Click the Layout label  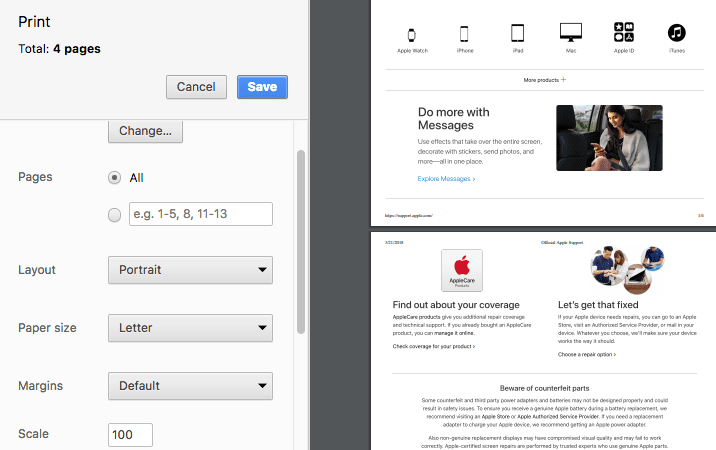click(x=37, y=270)
